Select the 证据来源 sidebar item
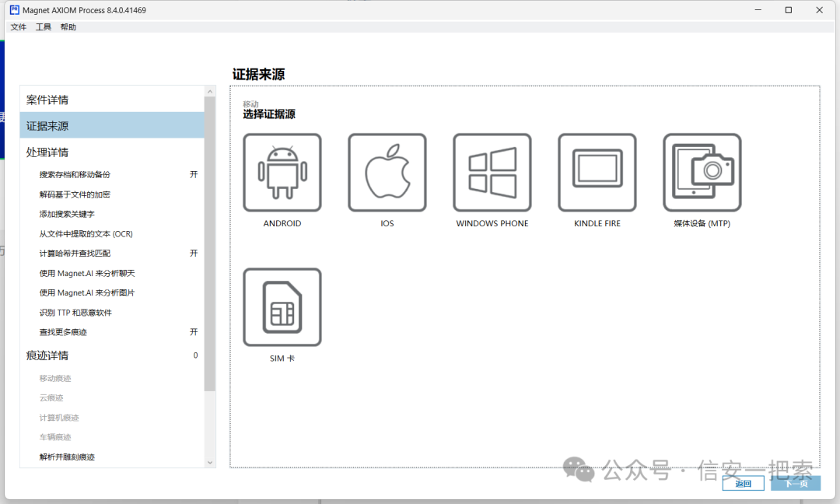840x504 pixels. pyautogui.click(x=112, y=126)
